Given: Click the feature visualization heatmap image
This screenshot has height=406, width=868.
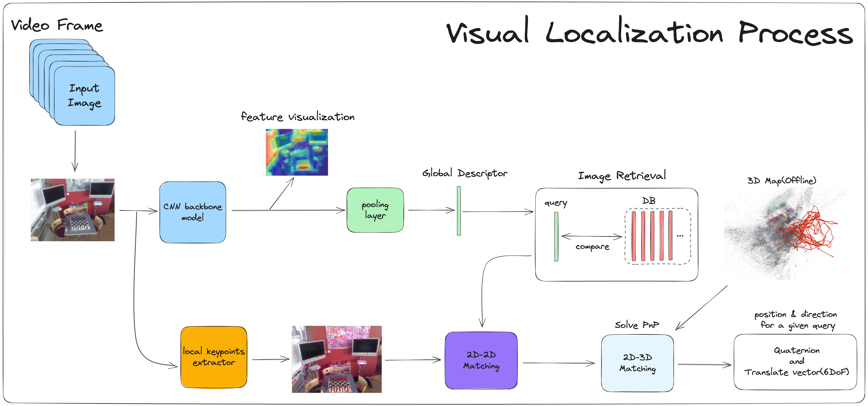Looking at the screenshot, I should coord(296,152).
